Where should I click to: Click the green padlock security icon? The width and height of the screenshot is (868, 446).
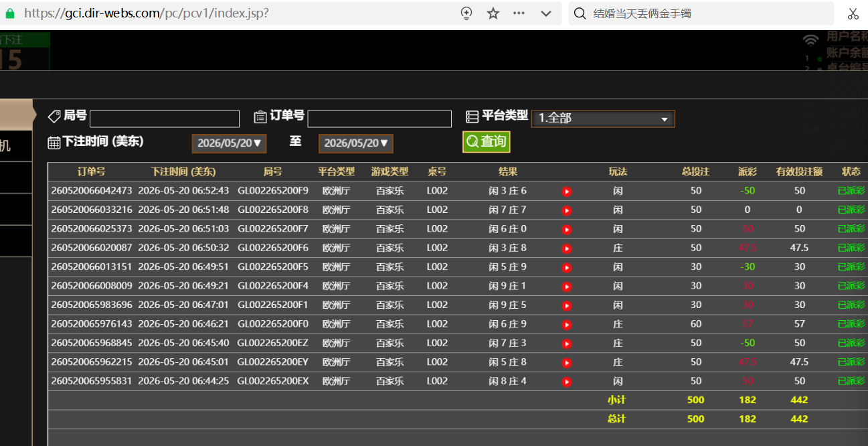tap(9, 13)
